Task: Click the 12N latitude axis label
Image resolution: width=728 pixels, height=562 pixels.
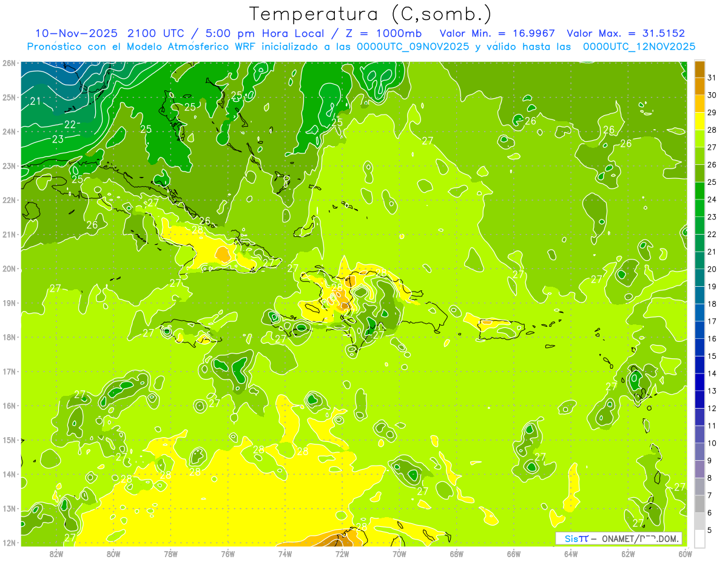Action: (x=9, y=543)
